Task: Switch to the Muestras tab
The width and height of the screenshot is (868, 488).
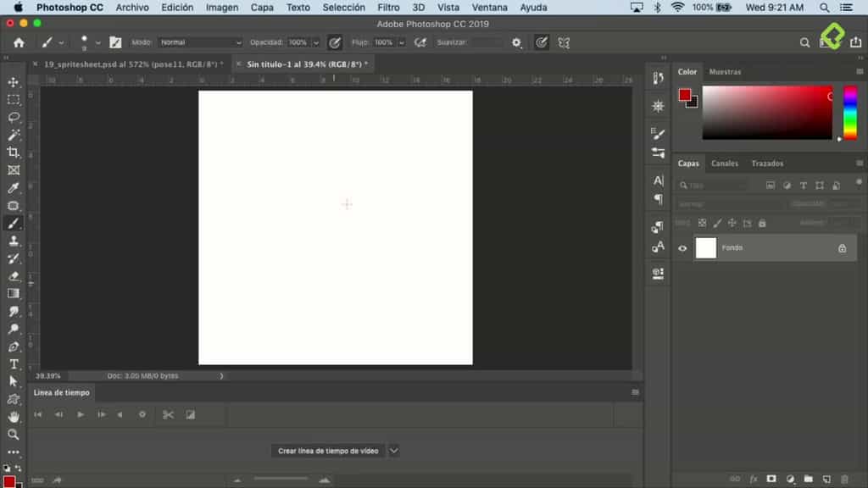Action: pos(725,72)
